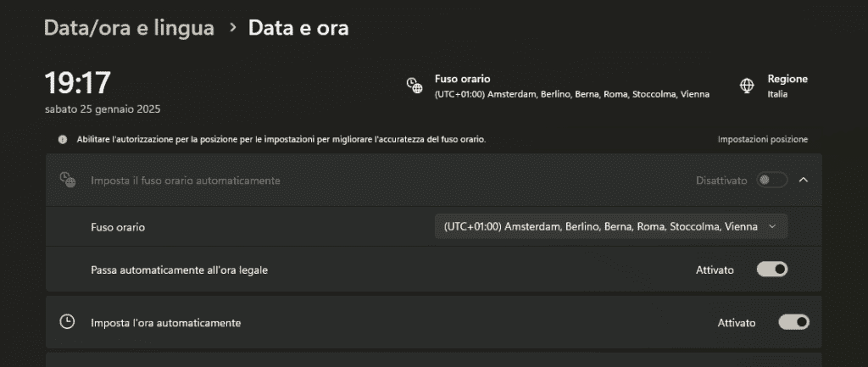The image size is (868, 367).
Task: Collapse the automatic time zone section chevron
Action: (x=804, y=180)
